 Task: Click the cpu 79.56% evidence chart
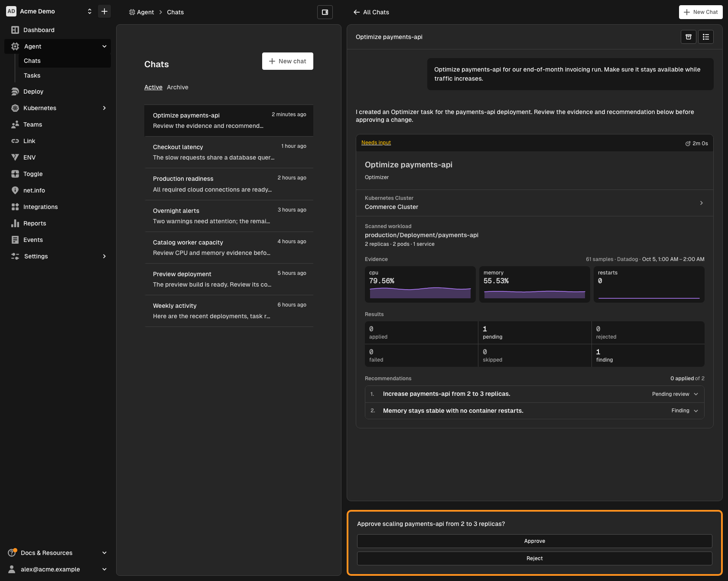420,284
